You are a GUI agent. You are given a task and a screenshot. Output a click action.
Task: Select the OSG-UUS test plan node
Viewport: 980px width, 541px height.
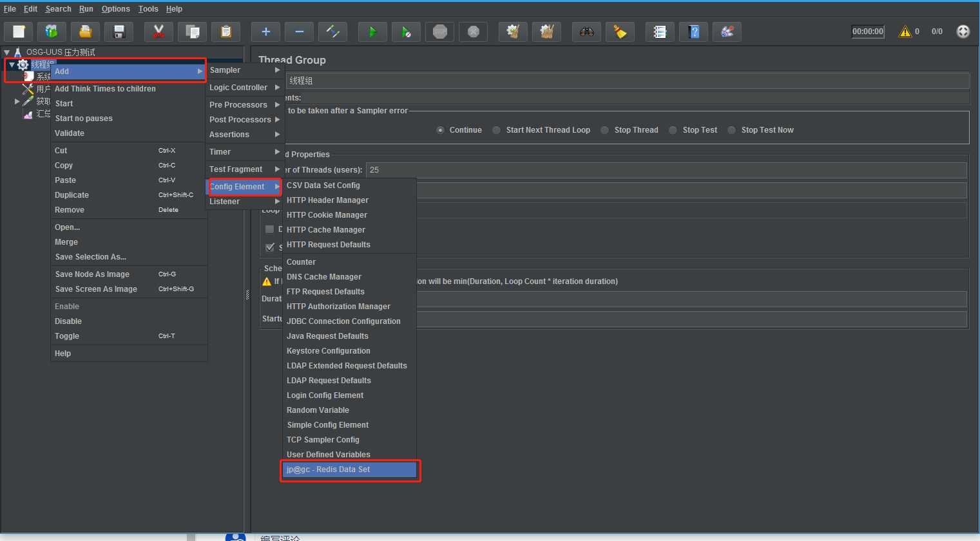[x=61, y=52]
